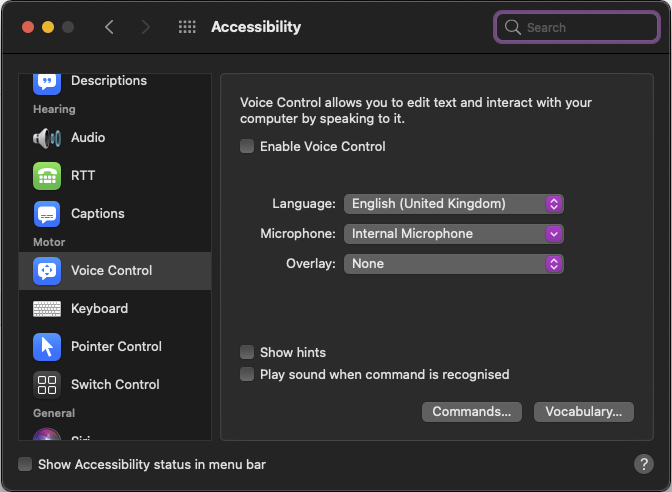Click the Search field
The height and width of the screenshot is (492, 672).
click(576, 28)
